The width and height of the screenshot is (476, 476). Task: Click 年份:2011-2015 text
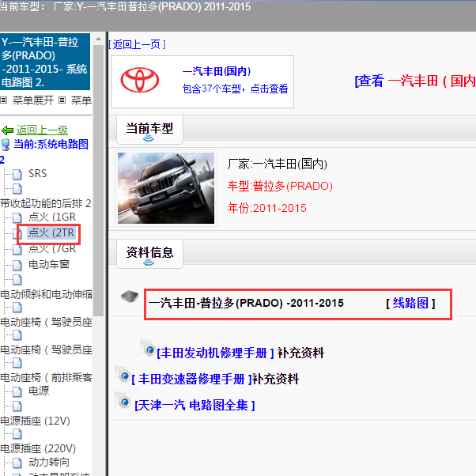(x=266, y=208)
